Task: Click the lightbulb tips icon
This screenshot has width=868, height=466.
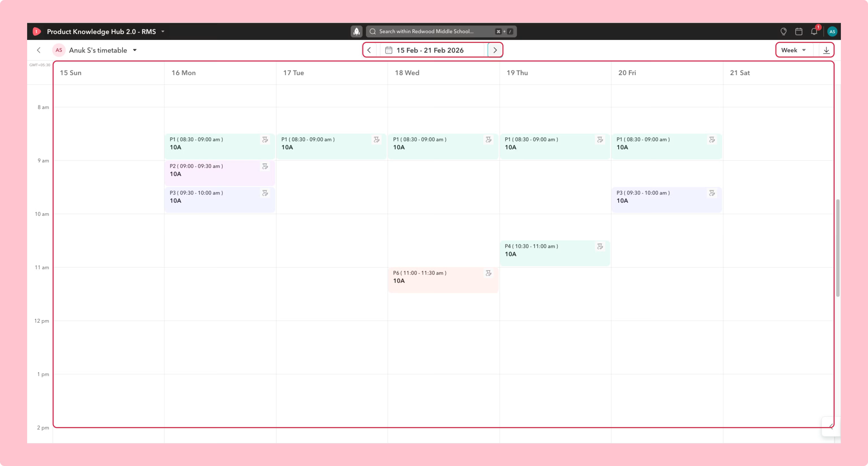Action: coord(783,31)
